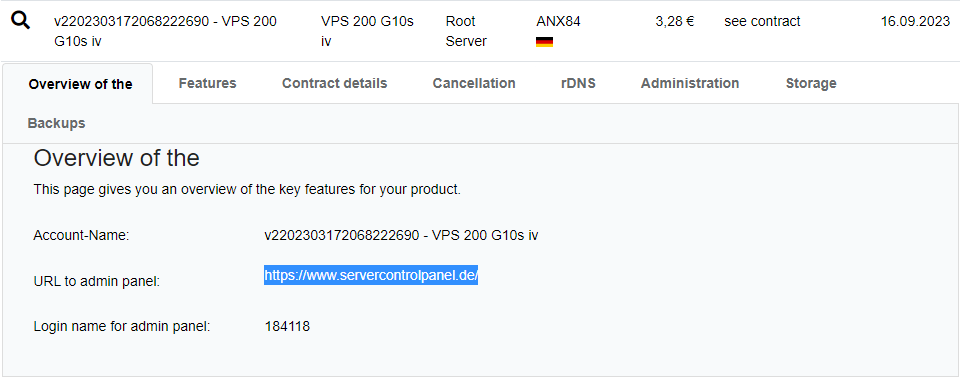964x388 pixels.
Task: Open the servercontrolpanel.de admin panel link
Action: pyautogui.click(x=371, y=275)
